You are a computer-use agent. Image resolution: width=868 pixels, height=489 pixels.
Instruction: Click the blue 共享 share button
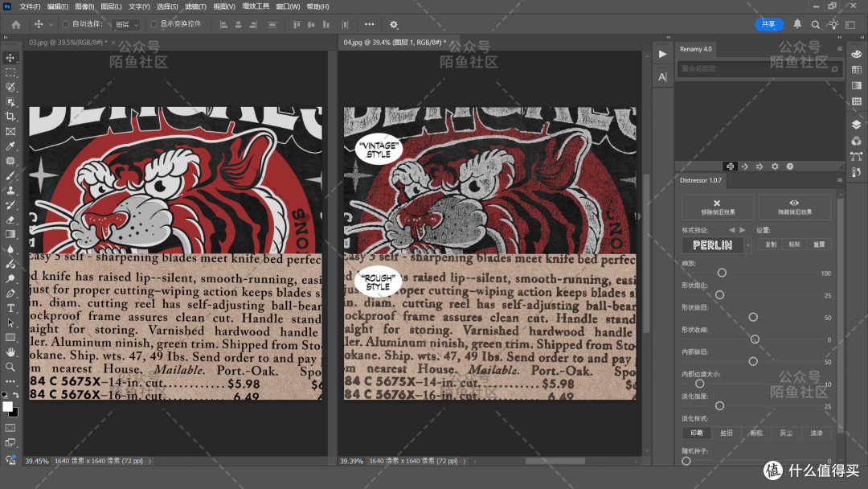click(769, 24)
